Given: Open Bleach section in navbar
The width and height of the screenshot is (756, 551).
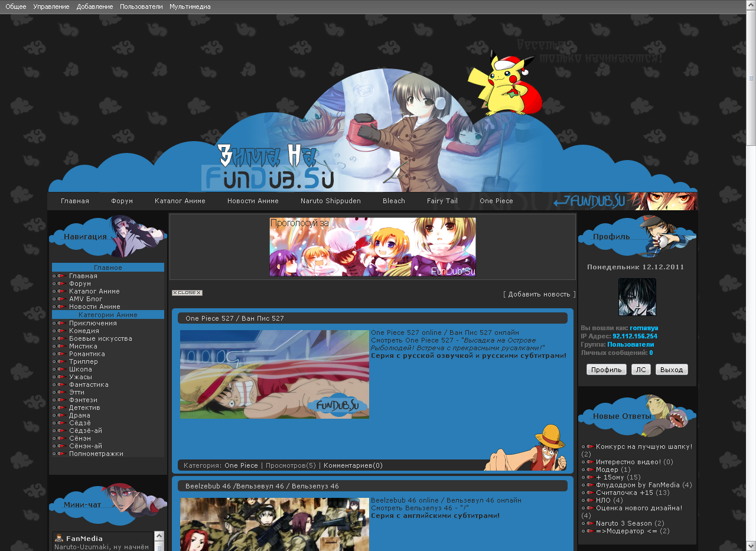Looking at the screenshot, I should pos(394,201).
